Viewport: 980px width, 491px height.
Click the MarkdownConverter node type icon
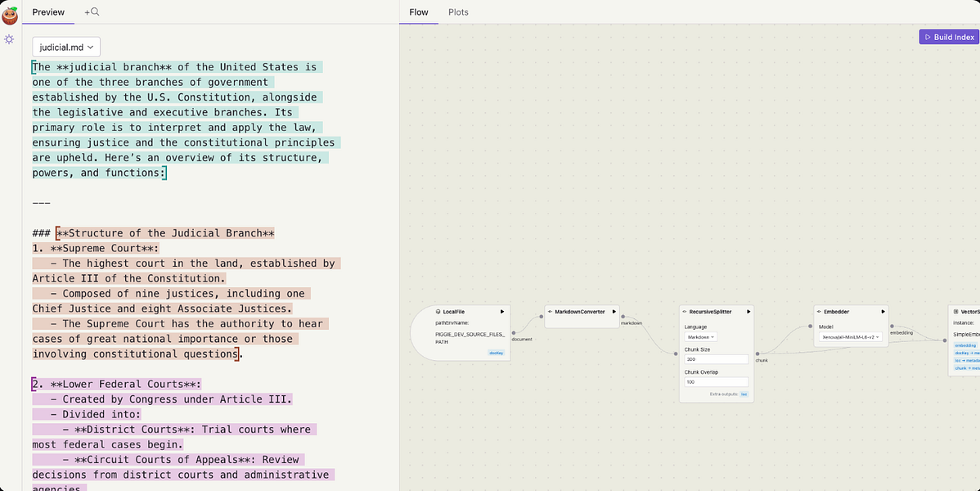pyautogui.click(x=550, y=311)
